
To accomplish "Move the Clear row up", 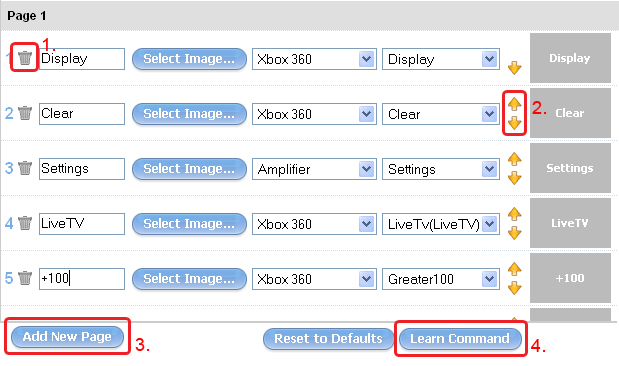I will (514, 104).
